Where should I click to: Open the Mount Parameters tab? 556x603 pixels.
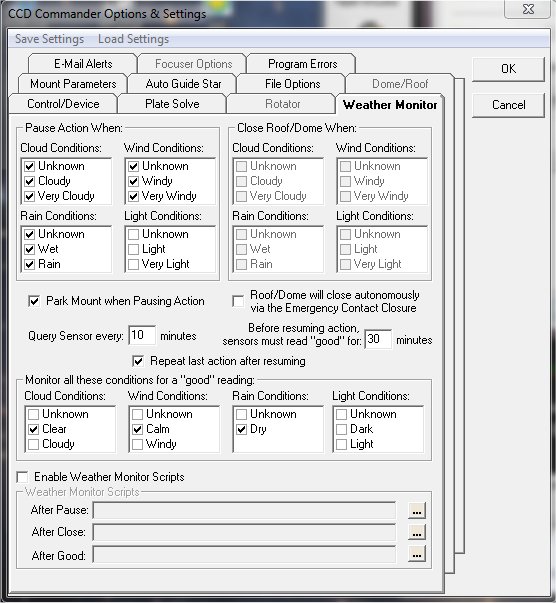click(73, 84)
